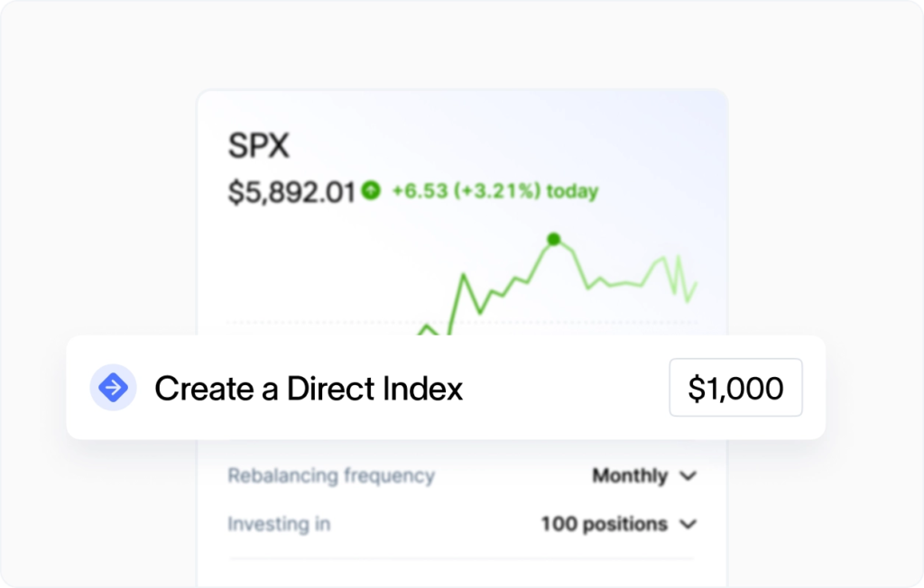Select the $1,000 amount input field

coord(735,387)
